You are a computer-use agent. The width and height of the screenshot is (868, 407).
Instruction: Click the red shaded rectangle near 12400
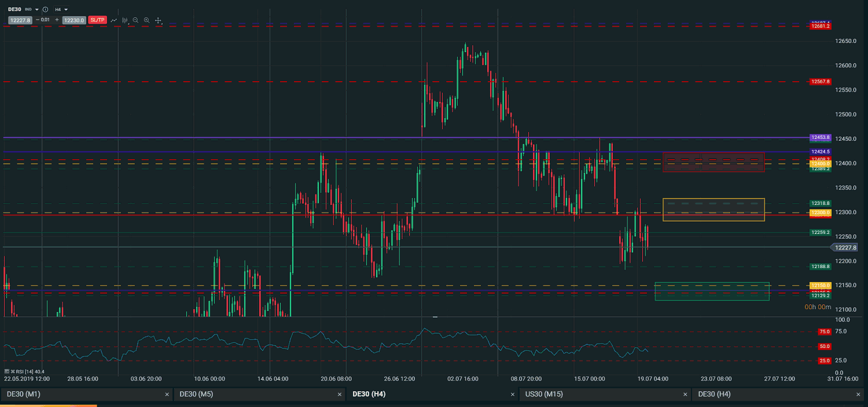[713, 162]
